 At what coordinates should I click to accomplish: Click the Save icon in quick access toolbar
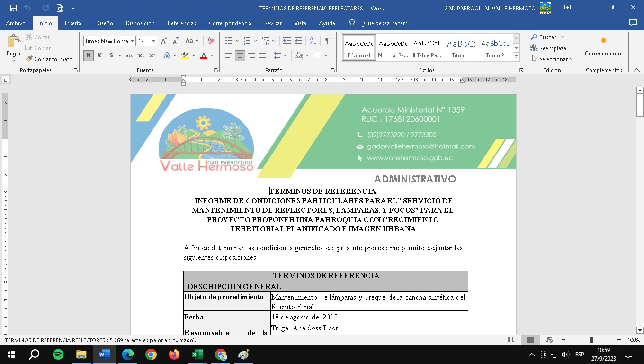pos(13,8)
